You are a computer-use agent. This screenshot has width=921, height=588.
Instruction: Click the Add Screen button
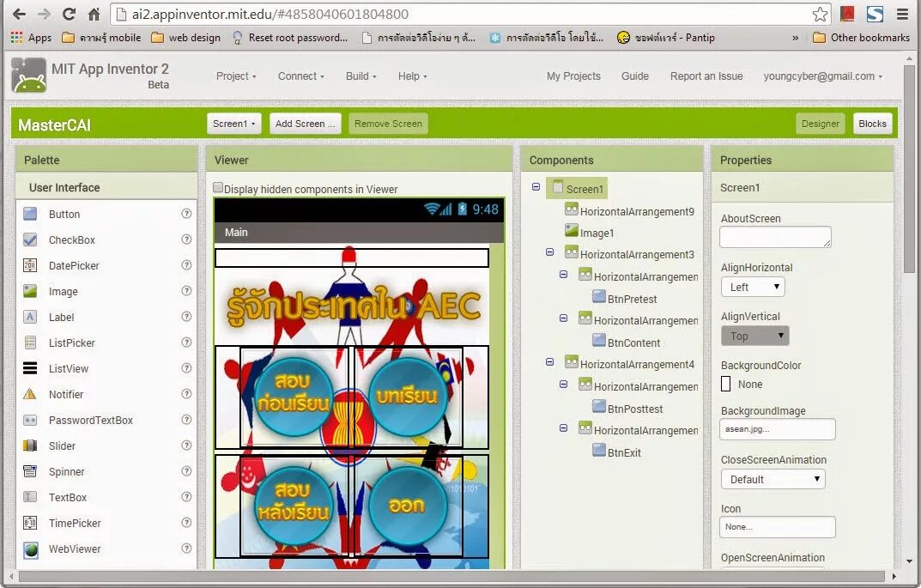(x=306, y=124)
